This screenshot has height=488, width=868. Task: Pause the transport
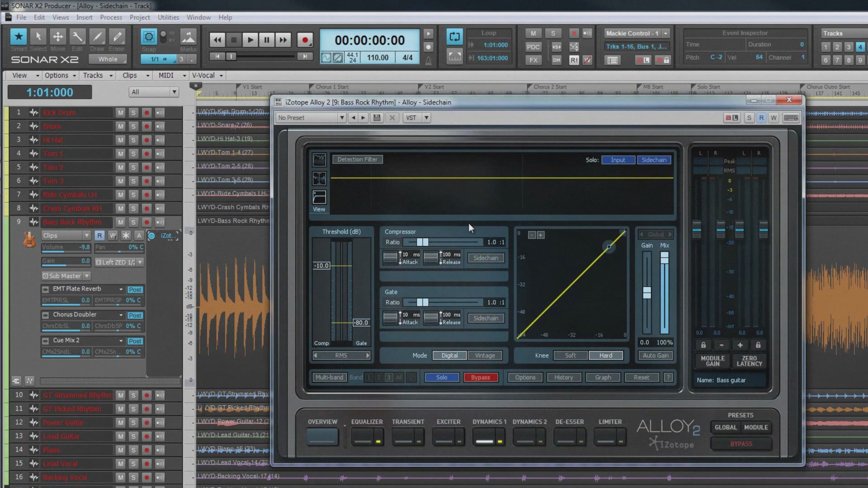pyautogui.click(x=267, y=40)
